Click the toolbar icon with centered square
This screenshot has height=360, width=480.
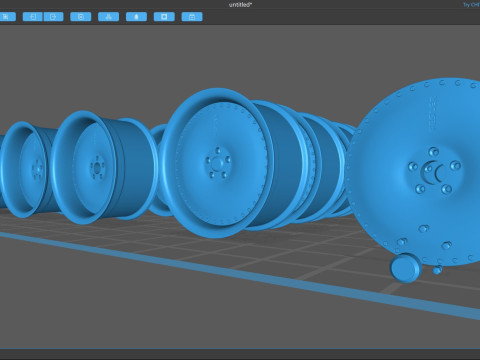point(81,17)
